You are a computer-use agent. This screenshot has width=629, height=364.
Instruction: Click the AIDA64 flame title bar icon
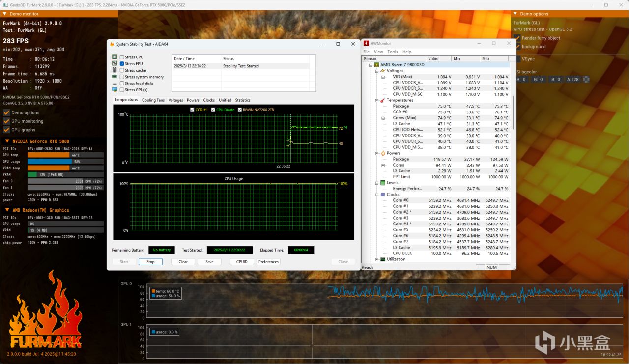coord(112,44)
